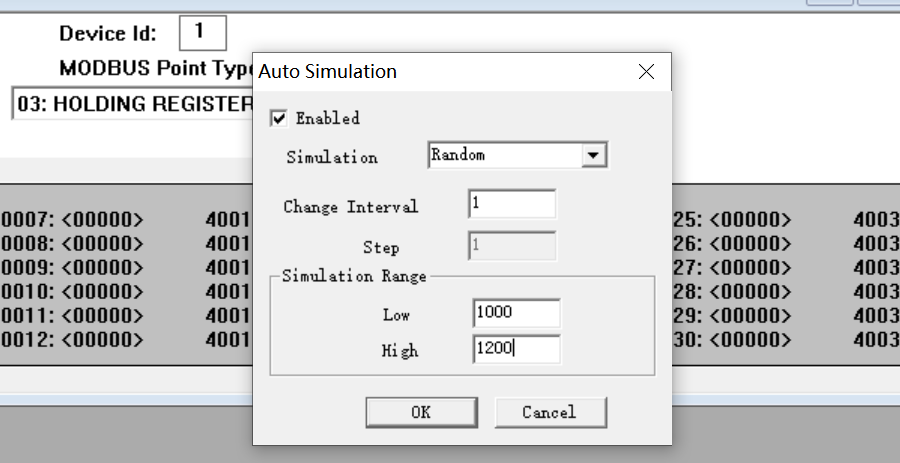Select register row 28: <00000>

click(x=732, y=291)
